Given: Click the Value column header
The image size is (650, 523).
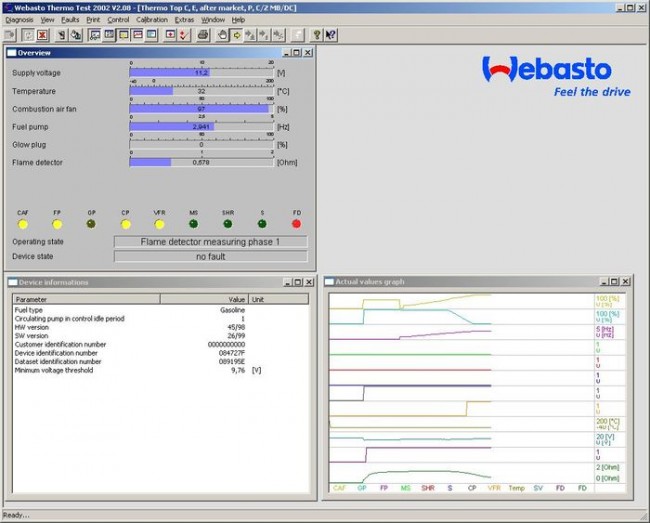Looking at the screenshot, I should click(204, 299).
